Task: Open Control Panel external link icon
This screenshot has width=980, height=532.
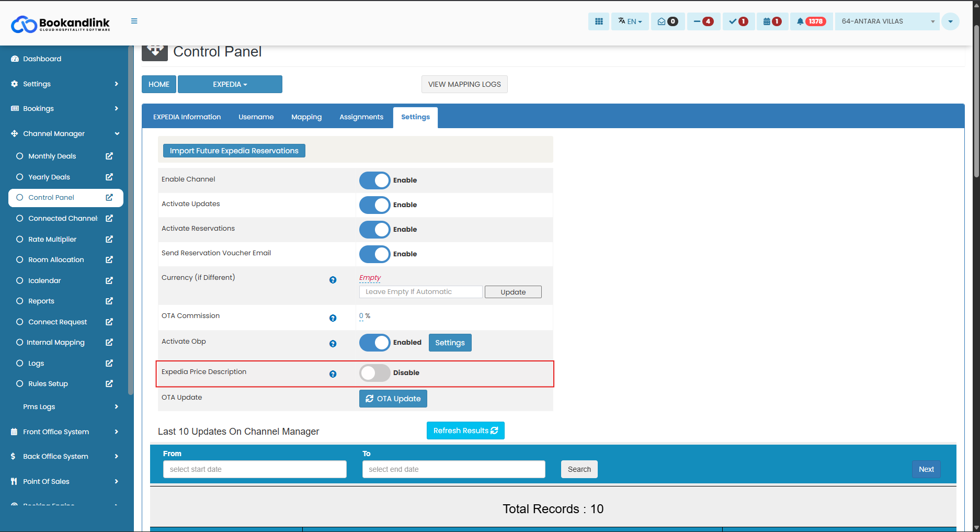Action: click(109, 197)
